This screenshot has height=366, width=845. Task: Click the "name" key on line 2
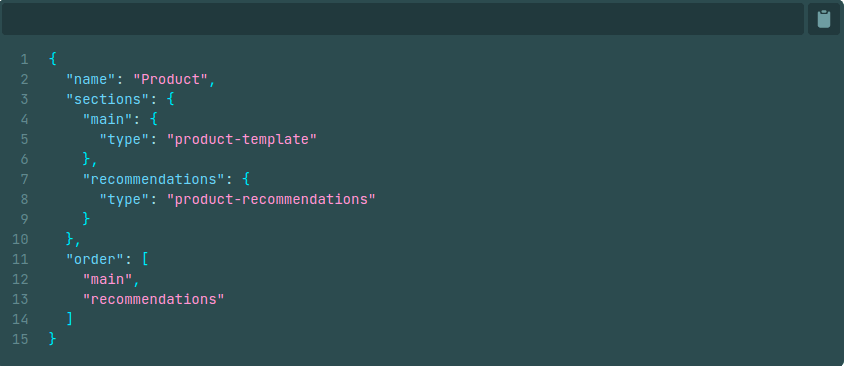click(91, 79)
